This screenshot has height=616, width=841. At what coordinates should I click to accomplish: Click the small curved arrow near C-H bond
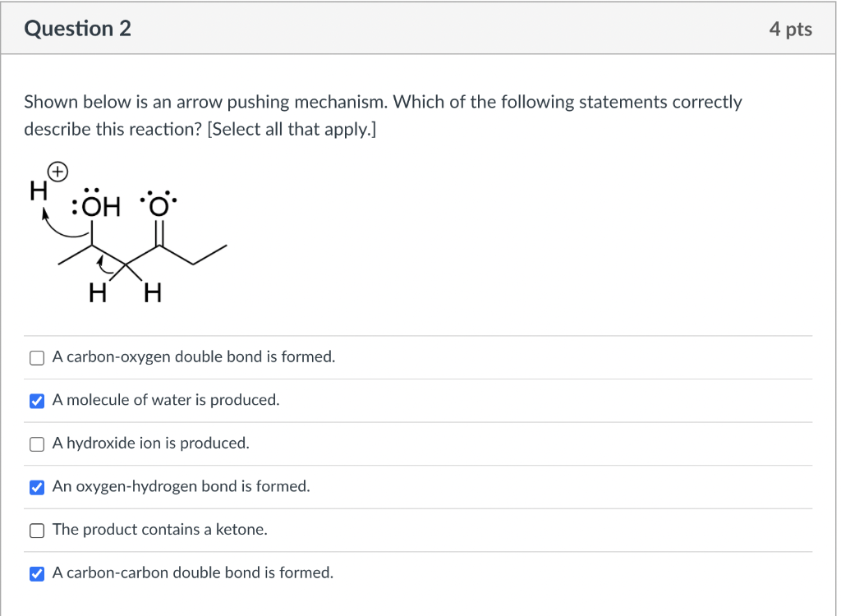coord(104,264)
